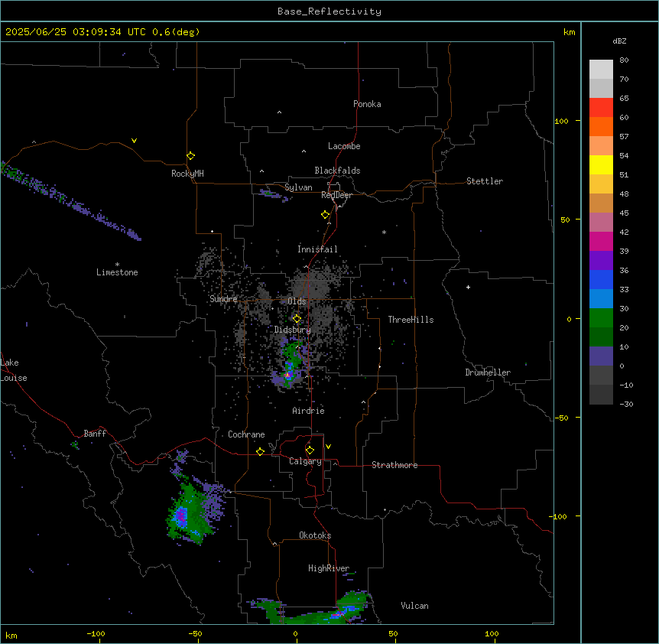659x644 pixels.
Task: Select the Innisfail label
Action: coord(317,249)
